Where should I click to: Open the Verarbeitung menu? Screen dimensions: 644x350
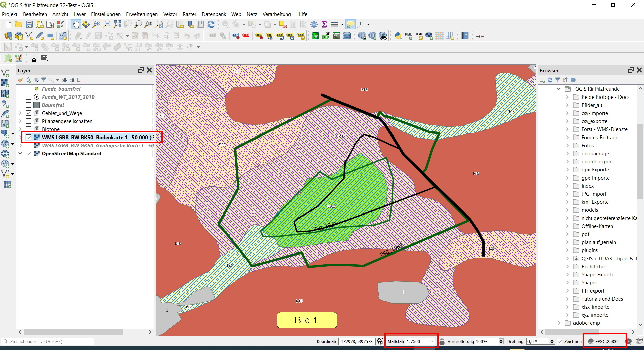[276, 14]
